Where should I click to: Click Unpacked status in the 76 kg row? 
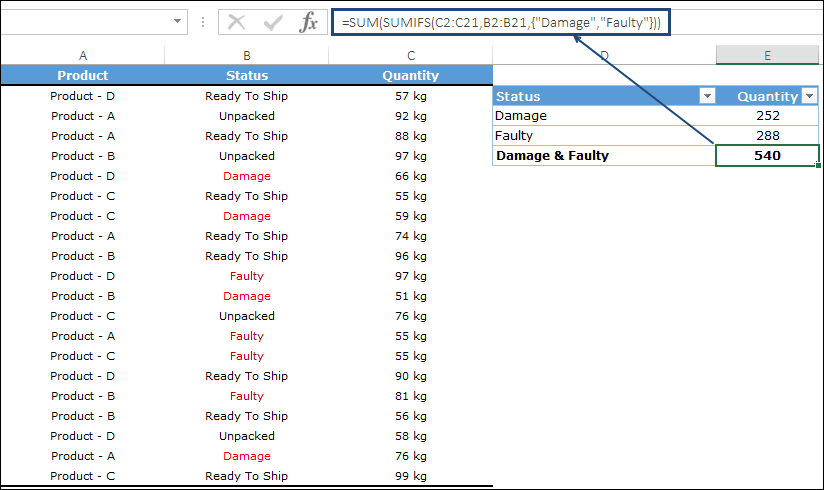[246, 315]
